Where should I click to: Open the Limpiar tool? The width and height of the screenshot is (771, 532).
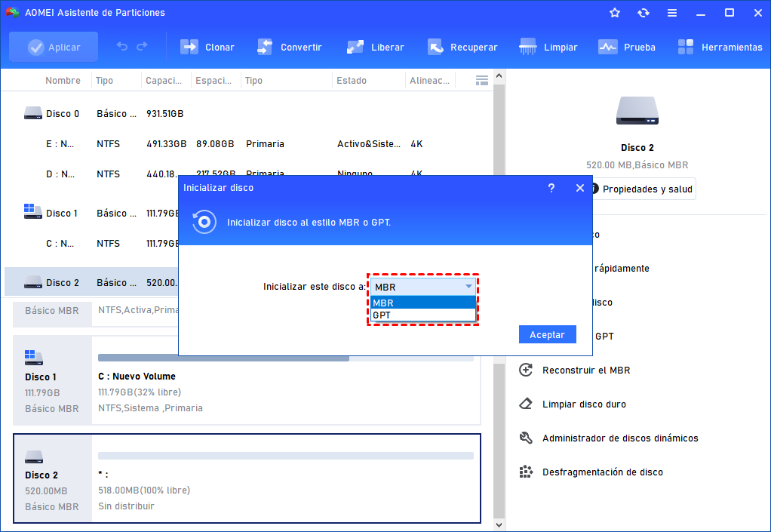(x=548, y=48)
